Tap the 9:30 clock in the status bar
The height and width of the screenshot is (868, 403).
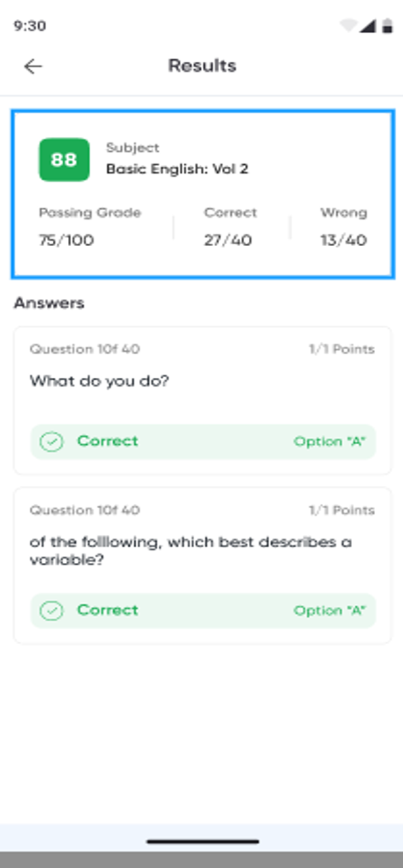30,26
